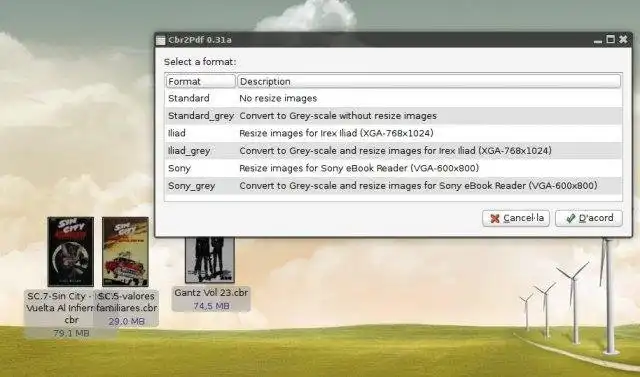Click 'Convert to Grey-scale without resize images' text

click(x=338, y=116)
